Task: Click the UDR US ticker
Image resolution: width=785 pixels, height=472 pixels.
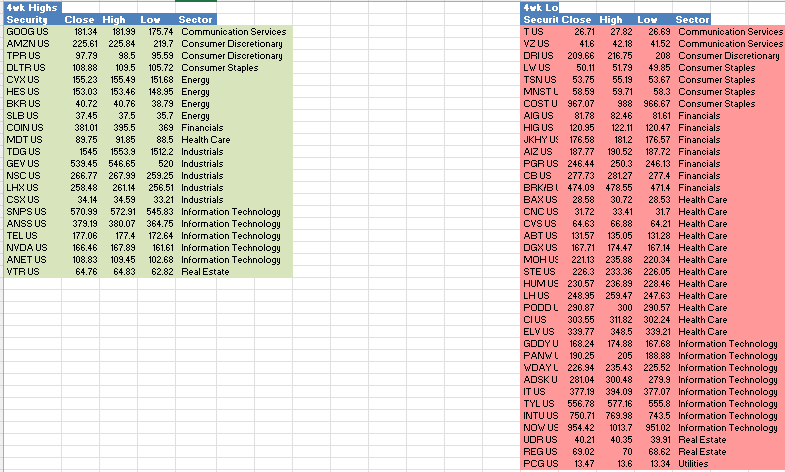Action: coord(540,440)
